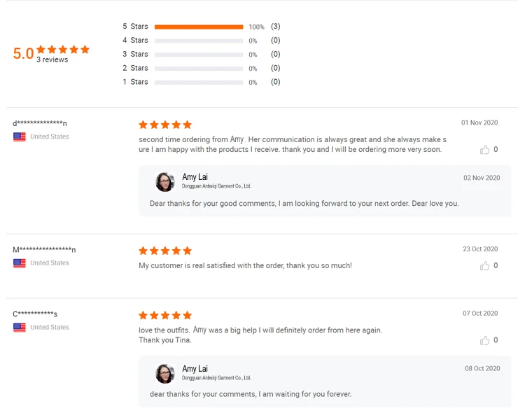Filter reviews by 5 Stars row

coord(135,27)
